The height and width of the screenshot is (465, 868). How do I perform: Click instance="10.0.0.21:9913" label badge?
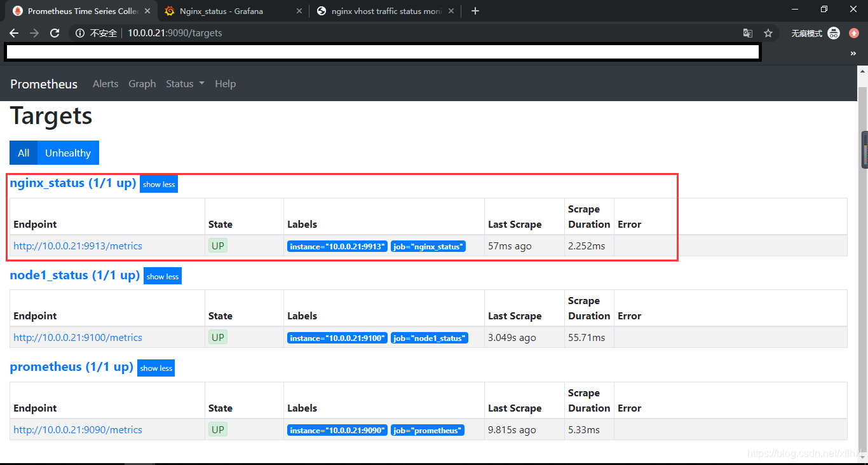point(337,246)
